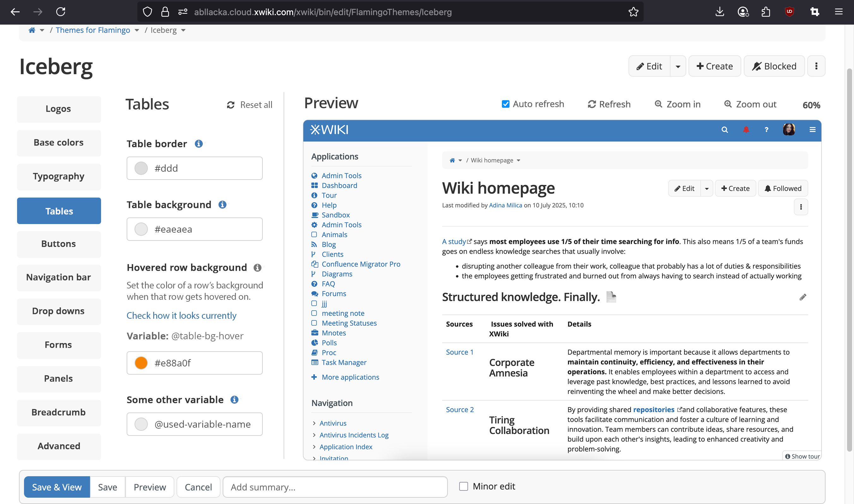Open the notifications bell in the preview header
Viewport: 854px width, 504px height.
point(746,130)
